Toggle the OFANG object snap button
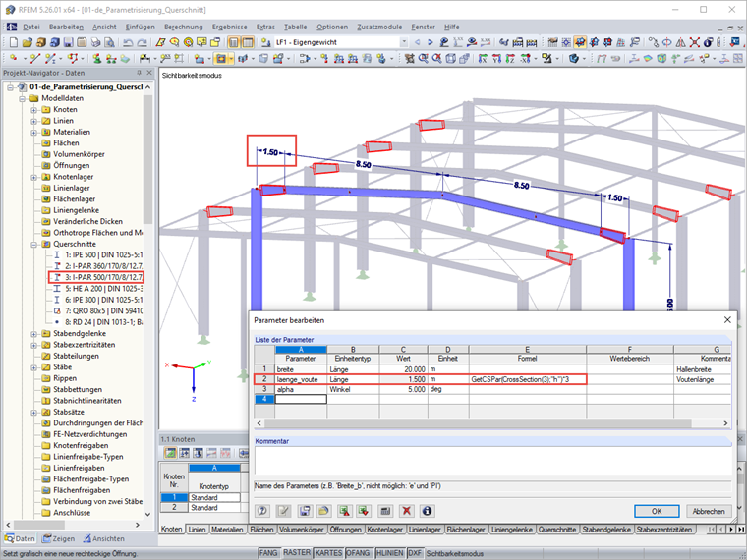The width and height of the screenshot is (747, 560). point(358,553)
